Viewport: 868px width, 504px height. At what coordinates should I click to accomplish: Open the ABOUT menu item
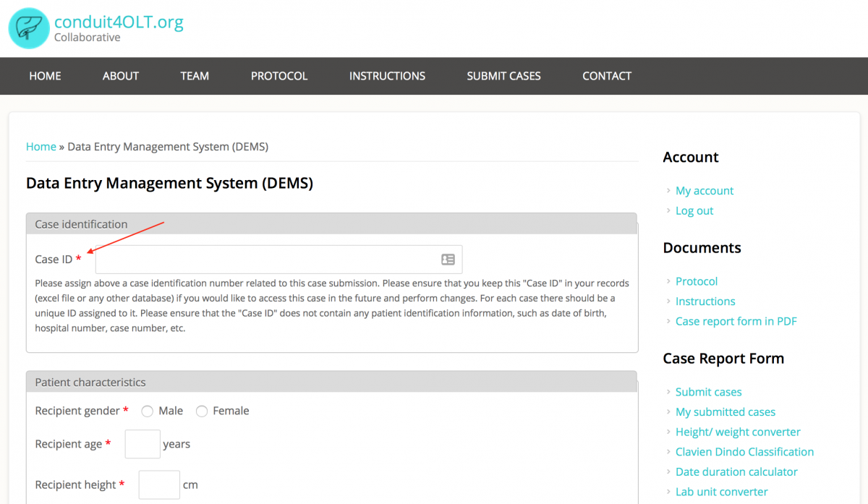coord(121,76)
